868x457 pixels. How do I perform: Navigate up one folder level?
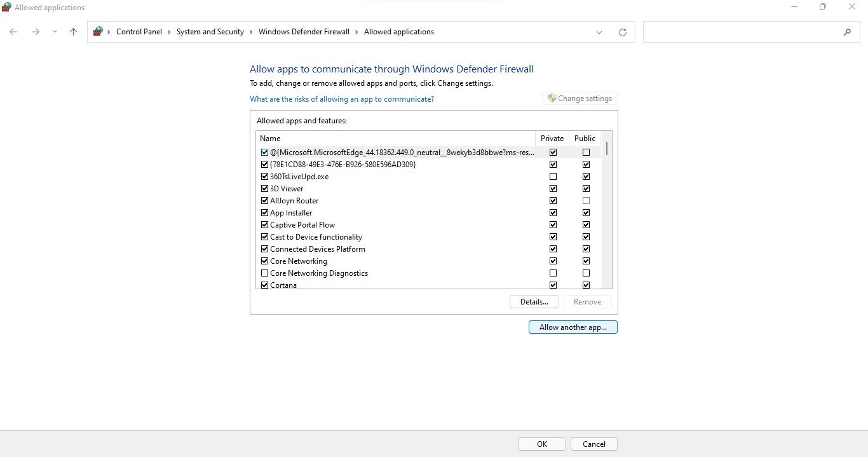click(73, 31)
